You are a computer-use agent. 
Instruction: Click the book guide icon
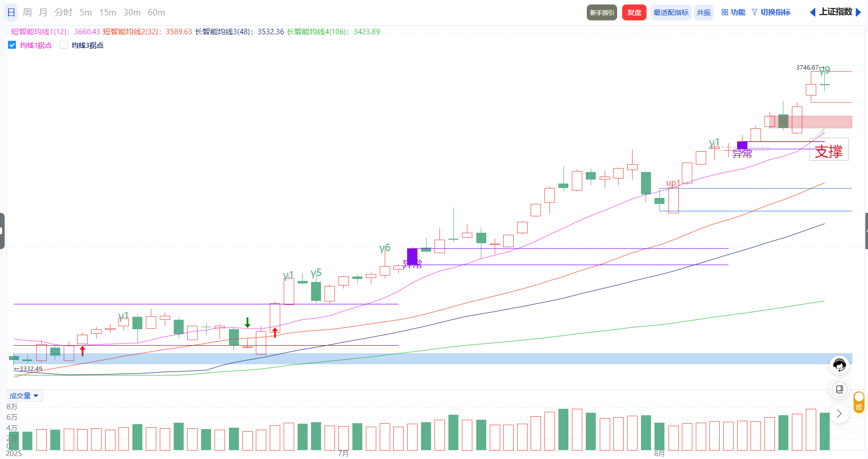click(839, 389)
